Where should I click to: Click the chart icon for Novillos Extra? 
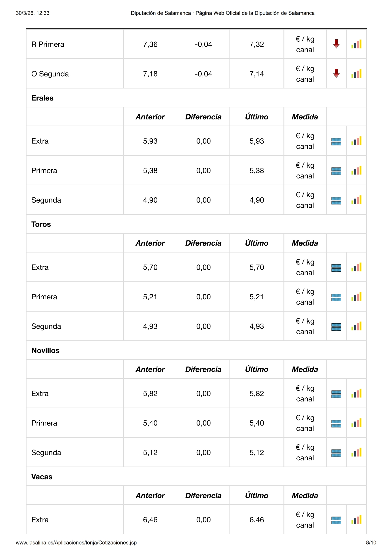pos(356,393)
